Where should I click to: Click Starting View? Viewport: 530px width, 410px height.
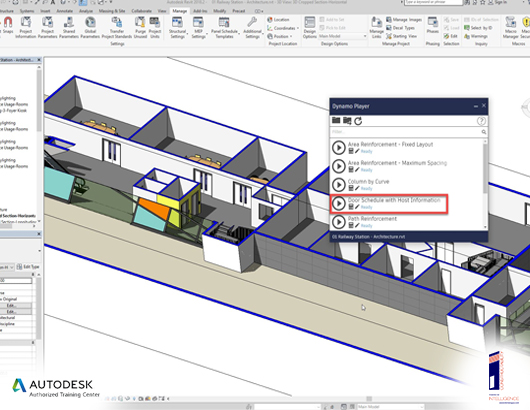tap(402, 36)
